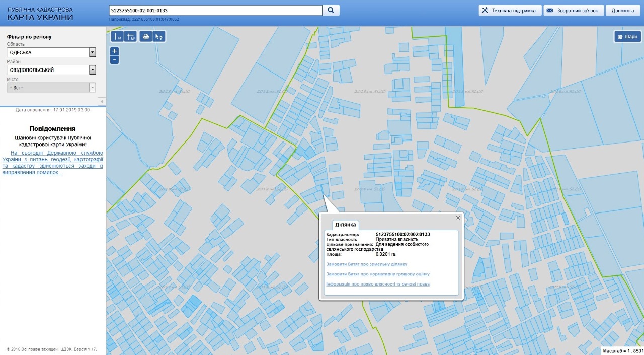Image resolution: width=644 pixels, height=355 pixels.
Task: Click cadastral number 5123755100:02:002:0133 in popup
Action: 403,234
